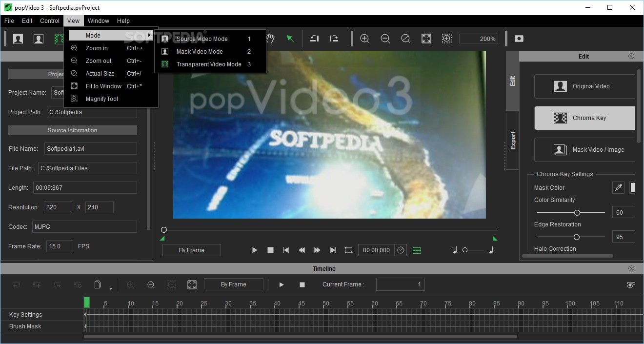The width and height of the screenshot is (644, 344).
Task: Select the Pan hand tool
Action: tap(270, 39)
